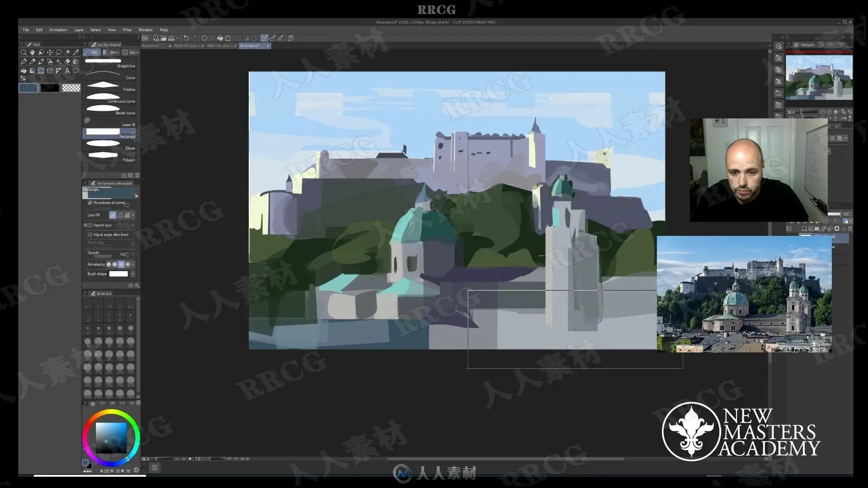This screenshot has height=488, width=868.
Task: Select the Lasso selection tool
Action: [58, 52]
